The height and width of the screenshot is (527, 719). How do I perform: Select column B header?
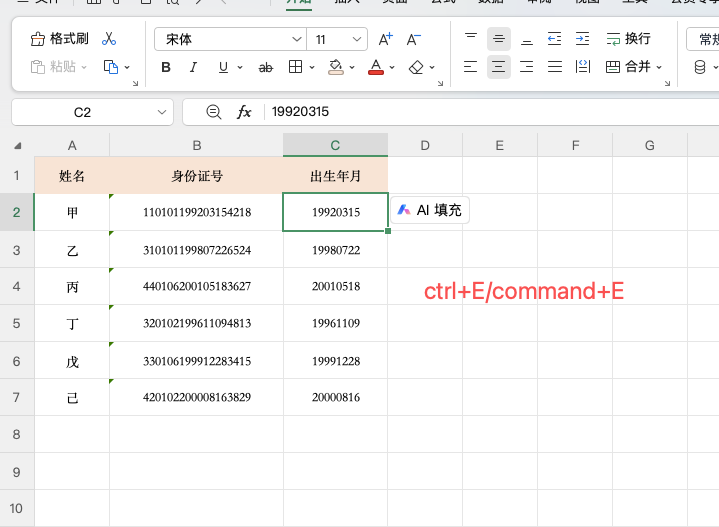tap(197, 145)
